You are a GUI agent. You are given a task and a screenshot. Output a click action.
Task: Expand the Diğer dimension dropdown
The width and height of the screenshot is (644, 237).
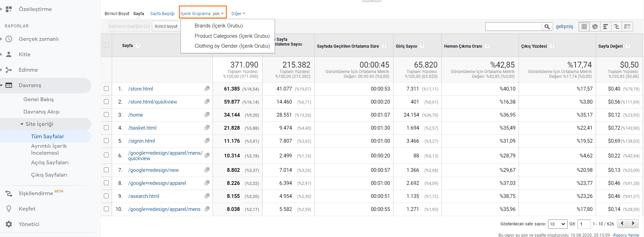pos(238,14)
